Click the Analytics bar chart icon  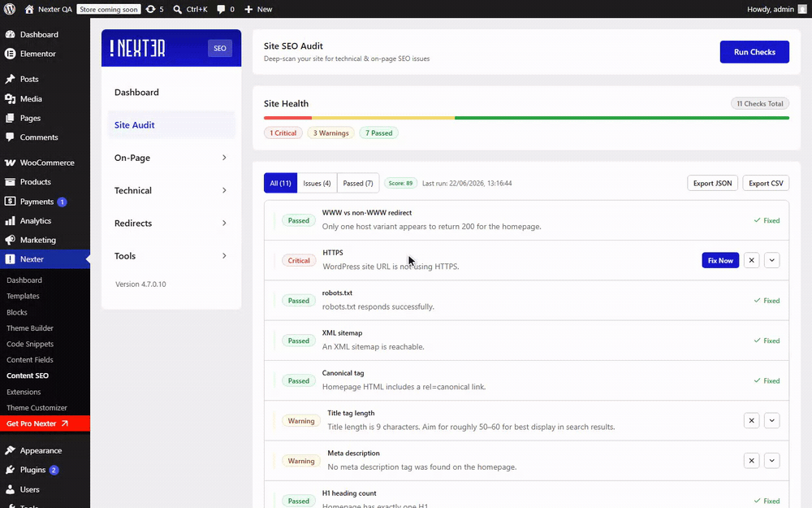(x=10, y=220)
